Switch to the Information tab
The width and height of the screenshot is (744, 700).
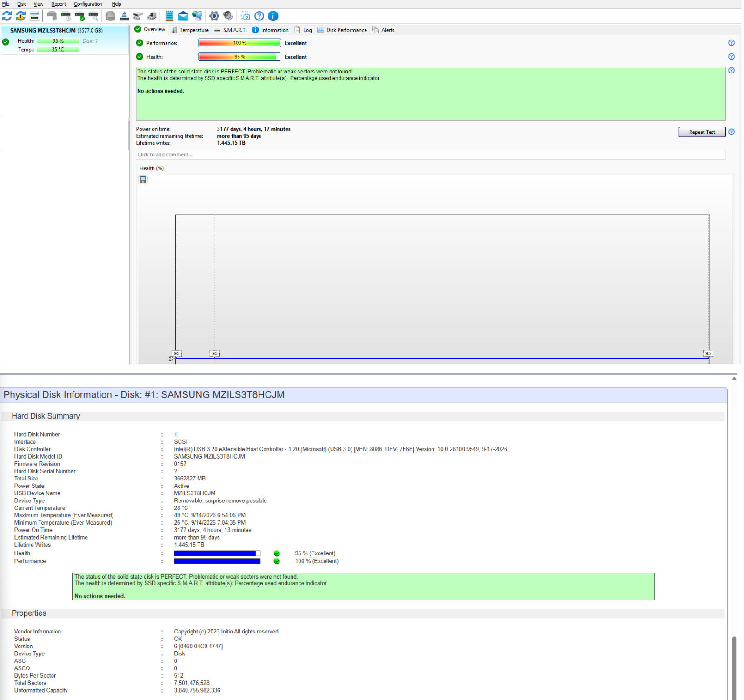click(271, 30)
